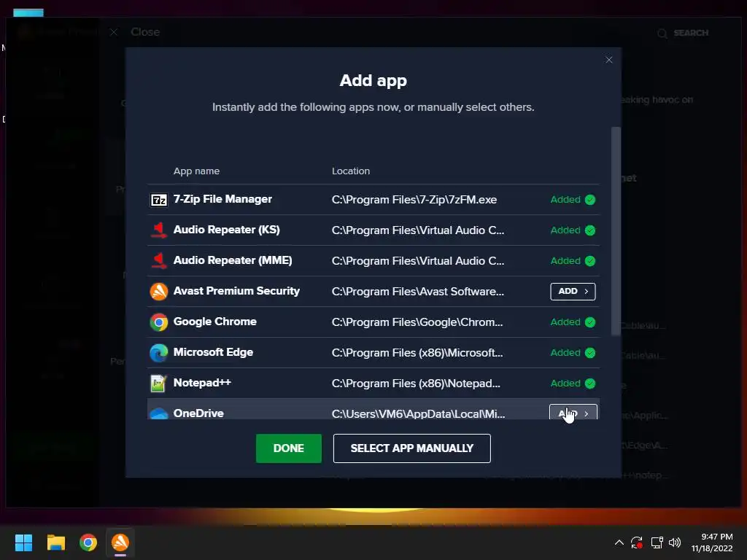Click the app list scrollbar thumb

coord(616,231)
